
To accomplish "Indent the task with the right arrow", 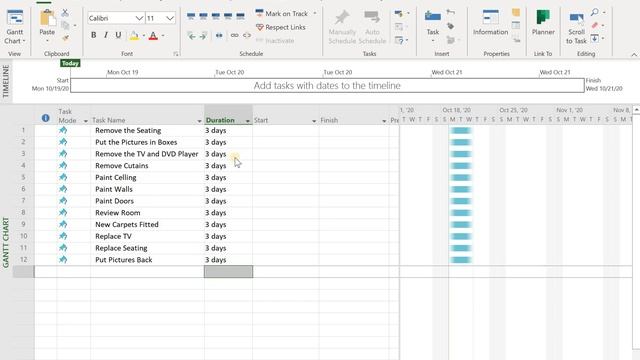I will click(x=203, y=36).
